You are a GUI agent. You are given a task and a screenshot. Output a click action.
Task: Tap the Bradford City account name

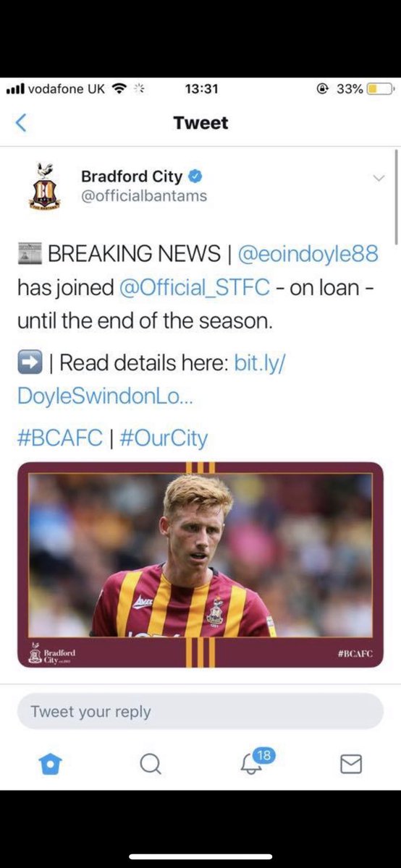pos(132,176)
